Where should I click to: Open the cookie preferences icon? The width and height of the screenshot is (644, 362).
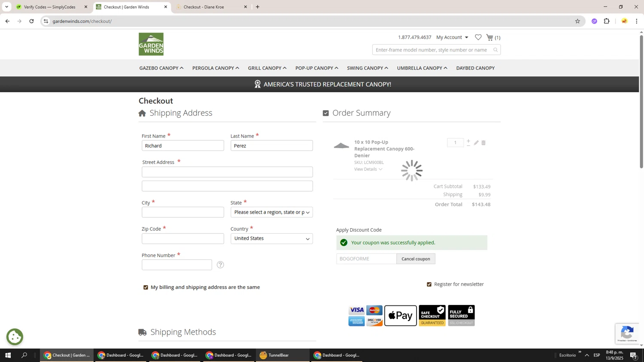pos(15,337)
